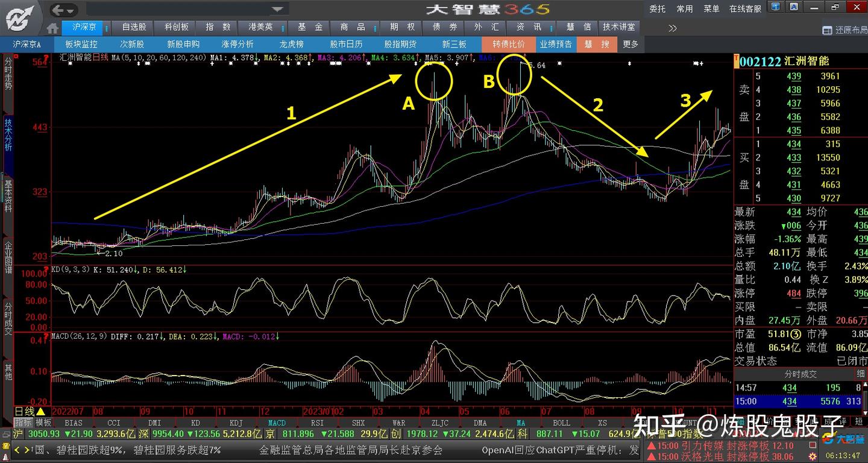Screen dimensions: 868x463
Task: Open 新股申购
Action: click(x=183, y=44)
